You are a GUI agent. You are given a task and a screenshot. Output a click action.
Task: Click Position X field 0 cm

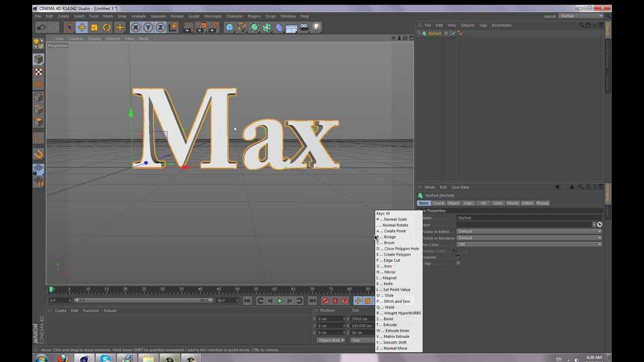pos(330,319)
